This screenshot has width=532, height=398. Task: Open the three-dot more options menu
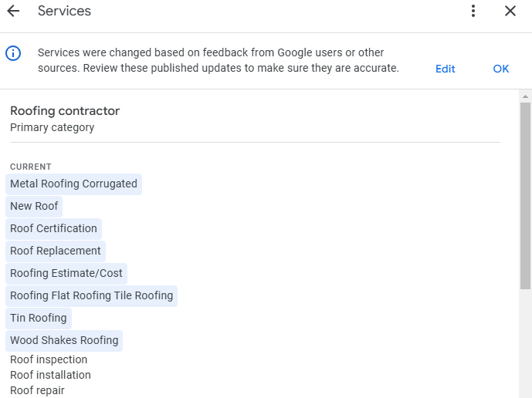[x=473, y=11]
